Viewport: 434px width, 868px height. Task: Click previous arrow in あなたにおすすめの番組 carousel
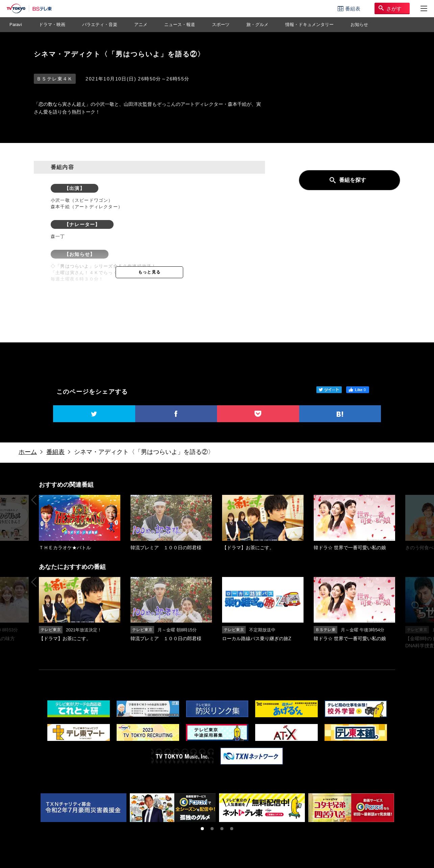(x=34, y=582)
